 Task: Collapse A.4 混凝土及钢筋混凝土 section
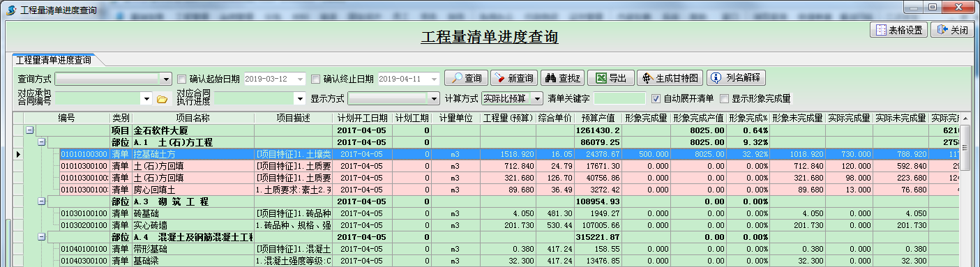tap(41, 236)
